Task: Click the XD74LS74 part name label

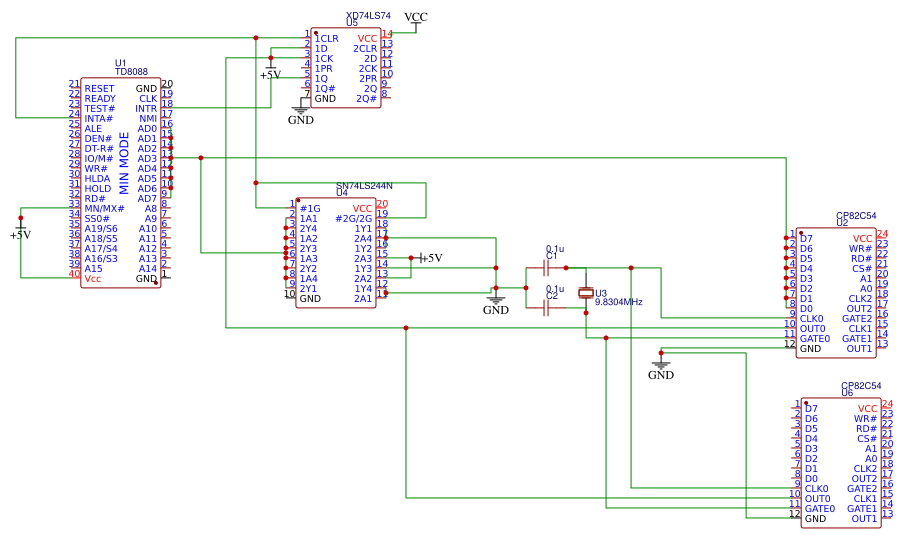Action: coord(368,16)
